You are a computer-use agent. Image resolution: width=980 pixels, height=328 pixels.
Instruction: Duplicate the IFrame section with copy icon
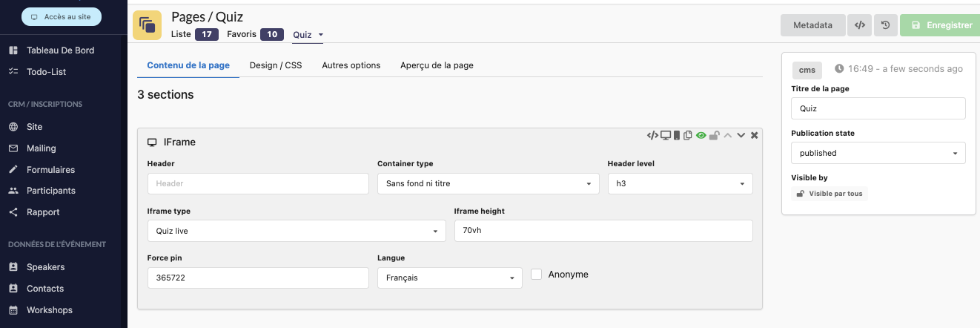[688, 135]
